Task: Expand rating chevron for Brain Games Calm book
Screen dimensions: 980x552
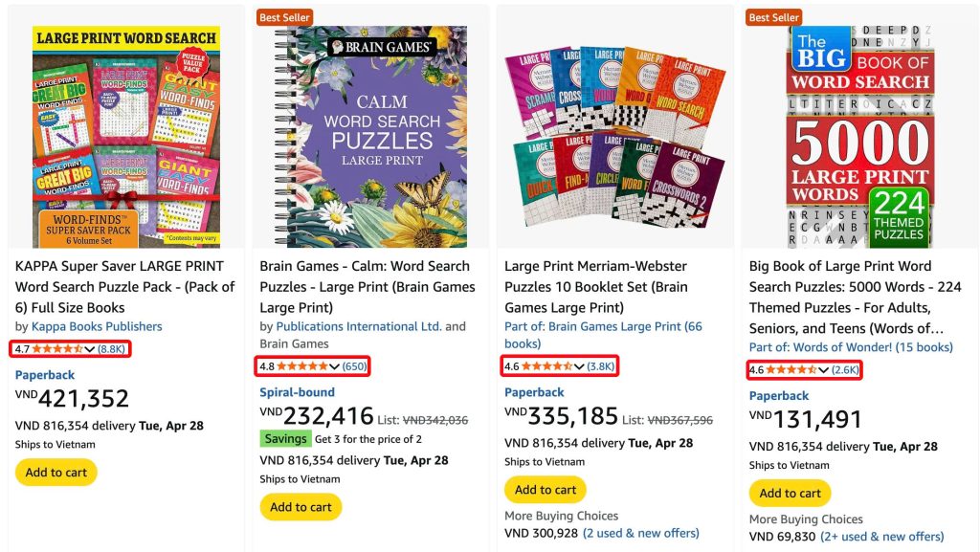Action: pos(334,366)
